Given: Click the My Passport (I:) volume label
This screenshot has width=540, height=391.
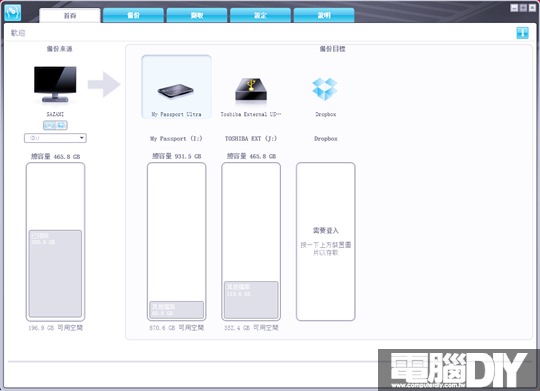Looking at the screenshot, I should (176, 138).
